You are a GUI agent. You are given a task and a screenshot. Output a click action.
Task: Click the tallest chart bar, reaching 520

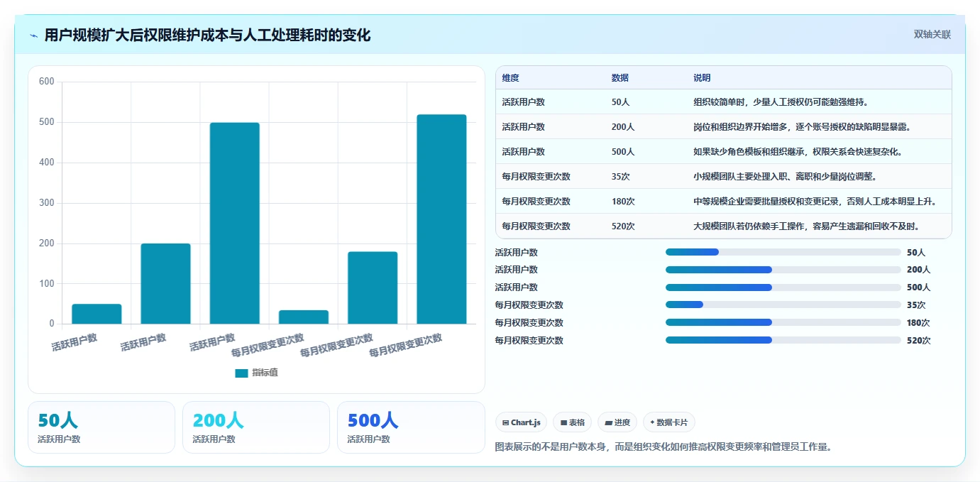click(441, 219)
